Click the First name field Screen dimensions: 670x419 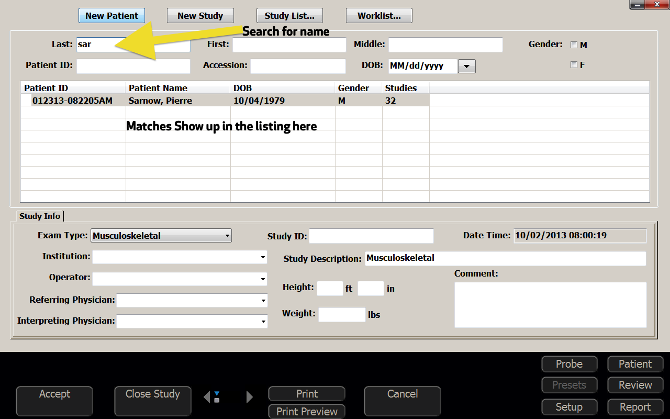coord(289,44)
